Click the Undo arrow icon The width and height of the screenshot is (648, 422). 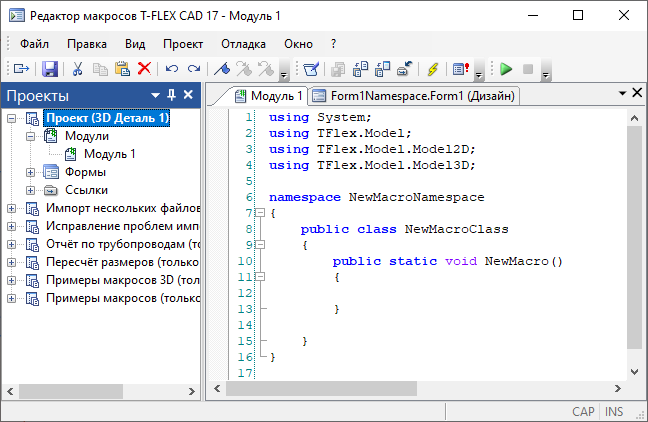click(x=172, y=69)
